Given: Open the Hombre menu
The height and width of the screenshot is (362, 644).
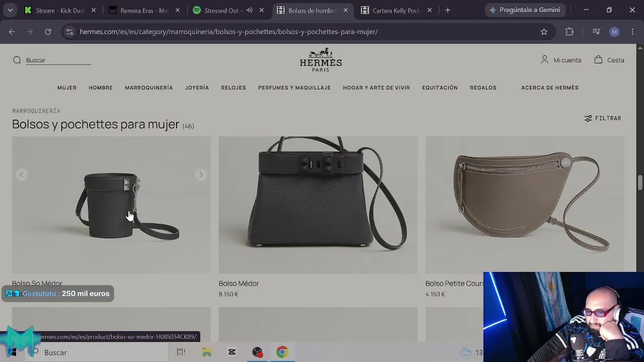Looking at the screenshot, I should [101, 87].
